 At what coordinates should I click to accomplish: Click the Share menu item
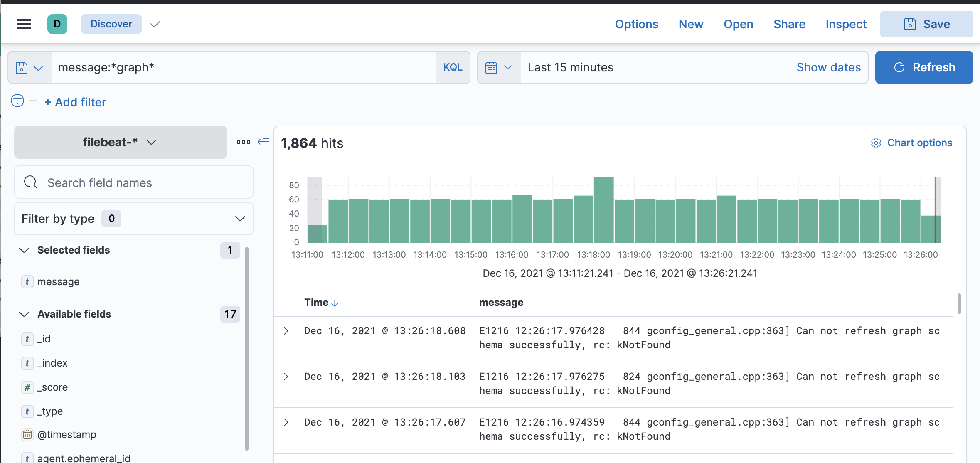pos(789,24)
